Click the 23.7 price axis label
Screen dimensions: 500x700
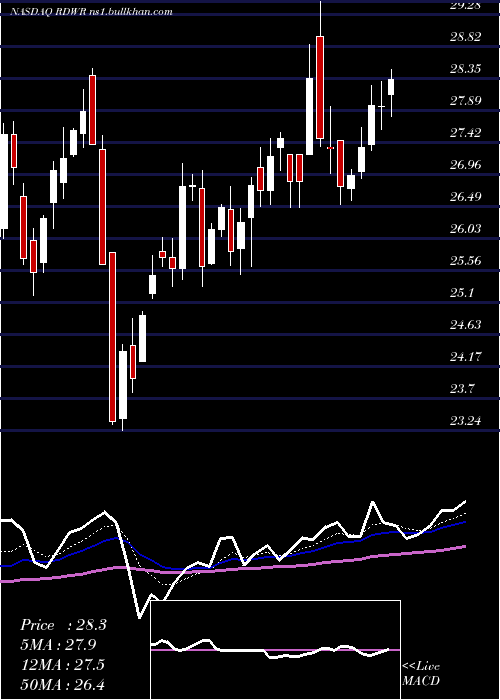point(461,389)
